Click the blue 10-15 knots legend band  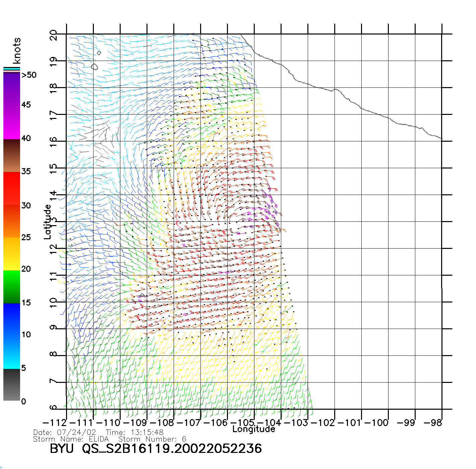click(x=12, y=319)
